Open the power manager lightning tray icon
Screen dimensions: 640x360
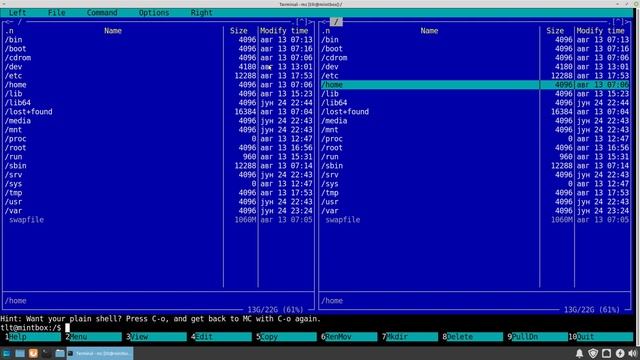620,353
